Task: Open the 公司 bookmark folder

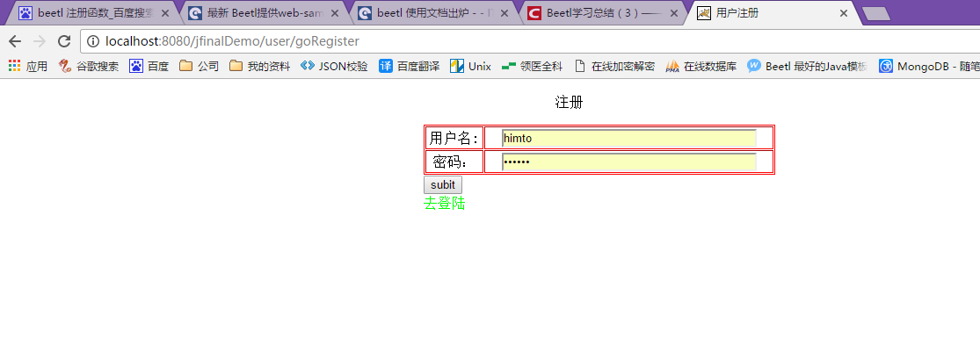Action: tap(199, 66)
